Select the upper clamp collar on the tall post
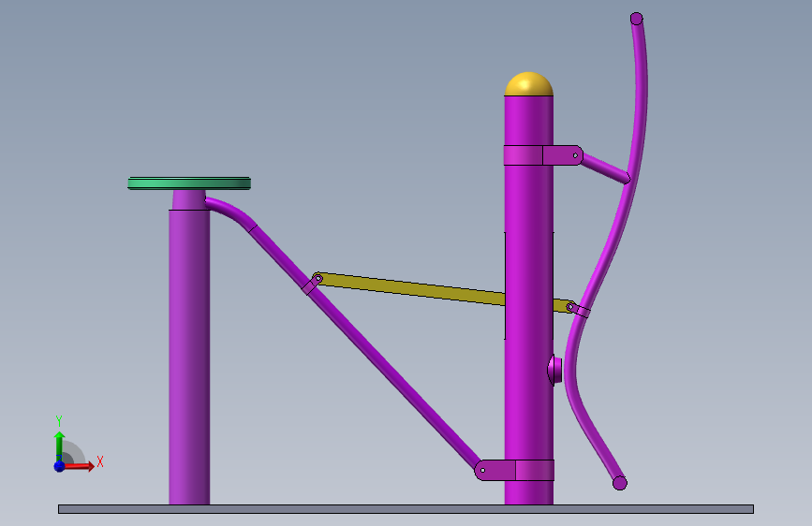This screenshot has height=526, width=812. pos(542,155)
